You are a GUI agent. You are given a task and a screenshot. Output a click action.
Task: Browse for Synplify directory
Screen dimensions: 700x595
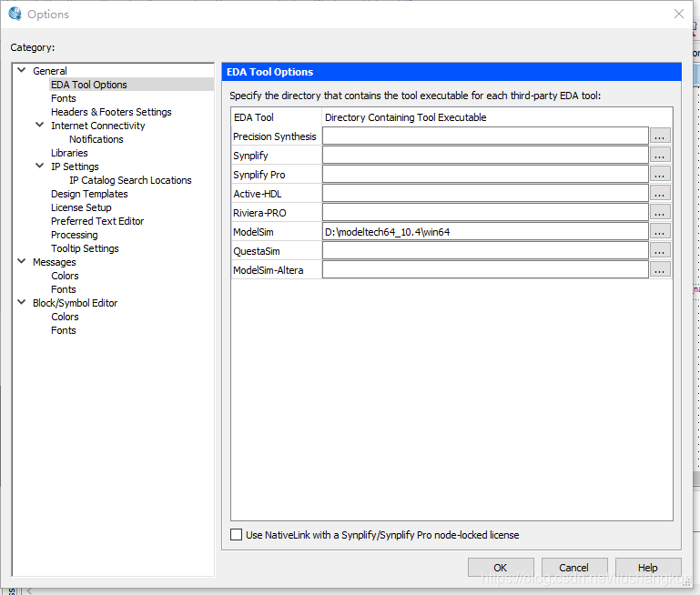click(660, 156)
